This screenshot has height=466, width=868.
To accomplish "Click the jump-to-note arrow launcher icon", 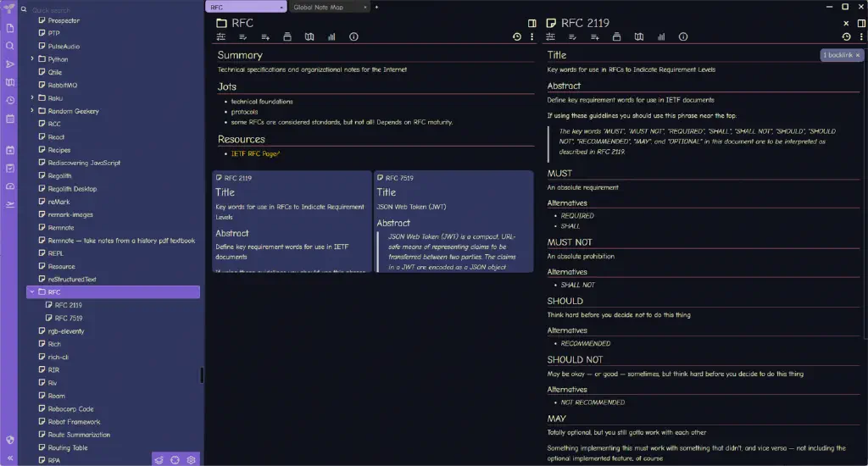I will (9, 64).
